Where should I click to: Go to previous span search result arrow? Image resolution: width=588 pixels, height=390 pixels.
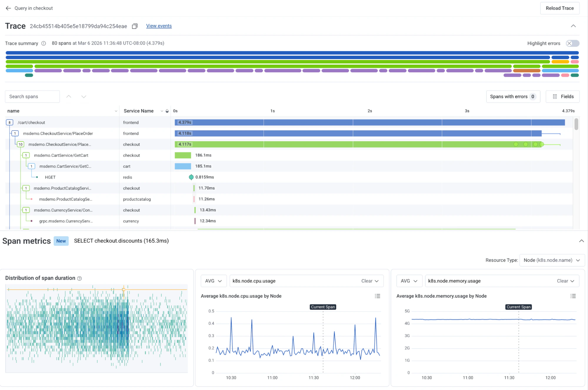point(69,96)
